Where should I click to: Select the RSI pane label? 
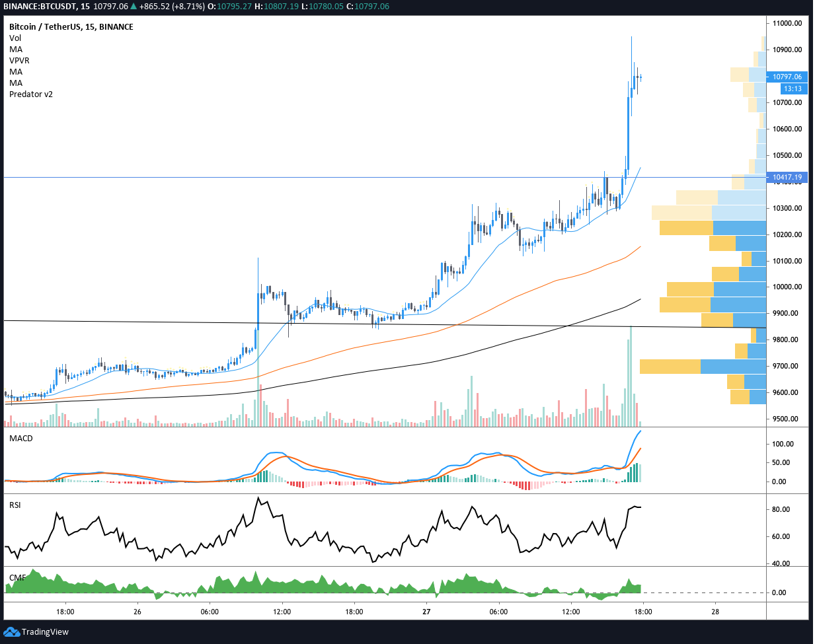[x=15, y=505]
